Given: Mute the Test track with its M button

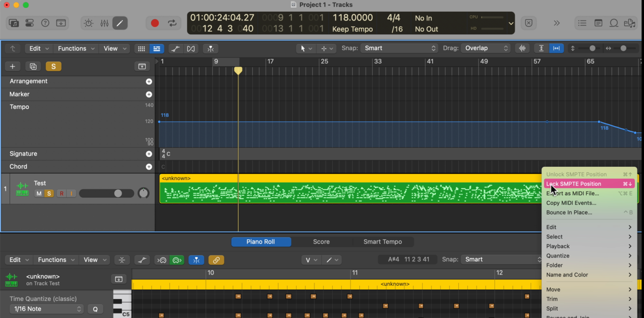Looking at the screenshot, I should click(39, 194).
